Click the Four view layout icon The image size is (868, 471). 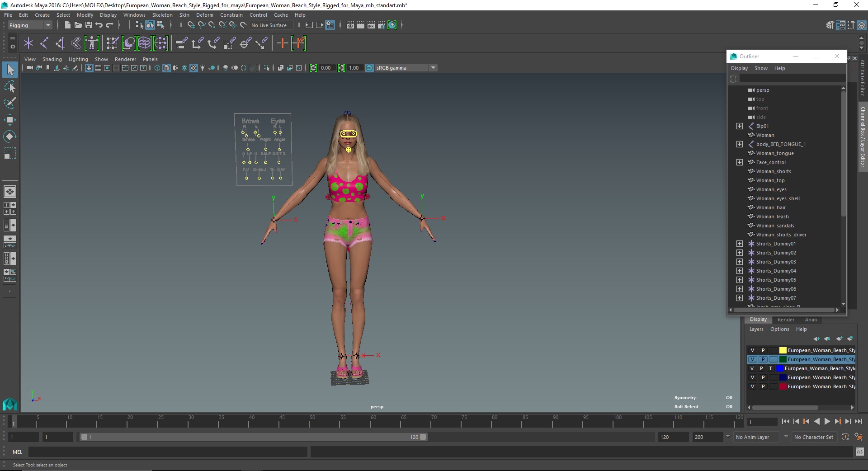point(10,208)
